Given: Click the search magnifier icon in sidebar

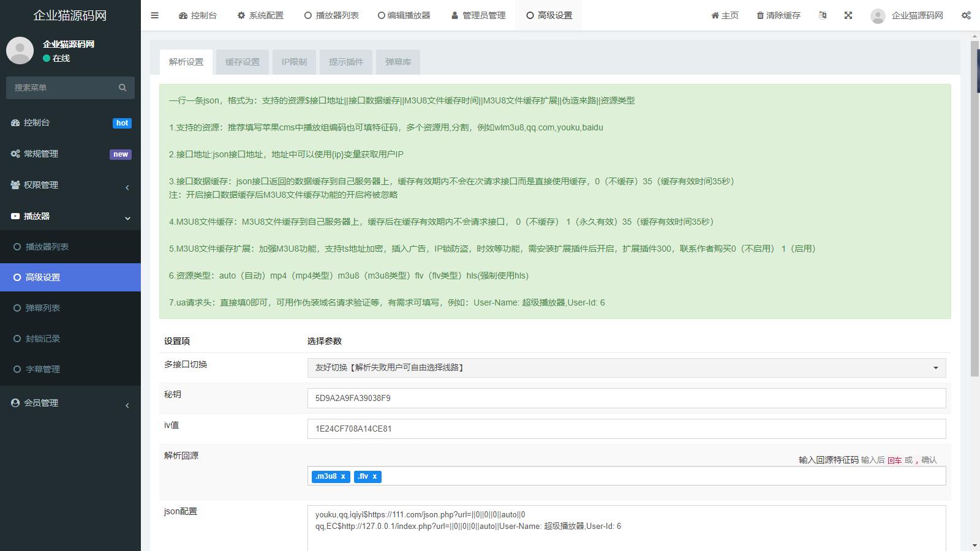Looking at the screenshot, I should pyautogui.click(x=123, y=88).
